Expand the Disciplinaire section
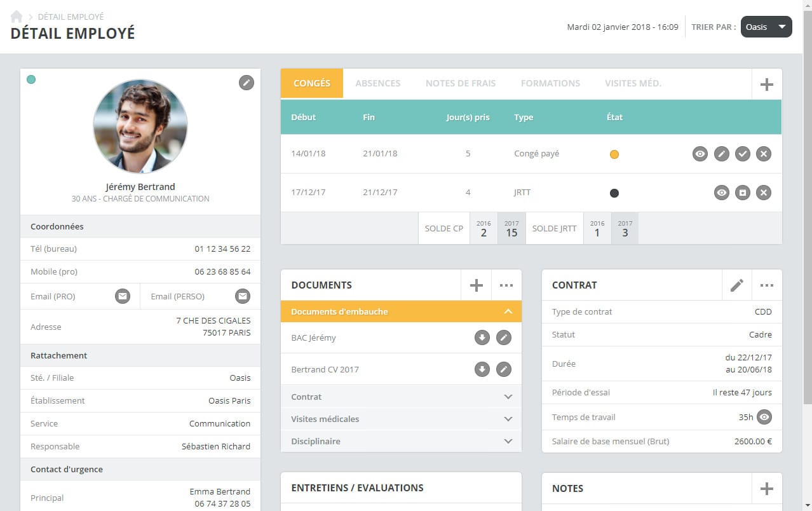The height and width of the screenshot is (511, 812). point(401,441)
